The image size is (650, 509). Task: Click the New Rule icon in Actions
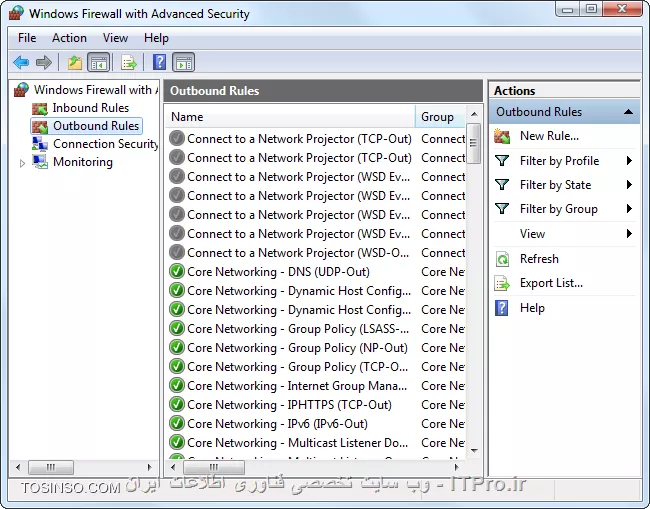click(x=502, y=136)
